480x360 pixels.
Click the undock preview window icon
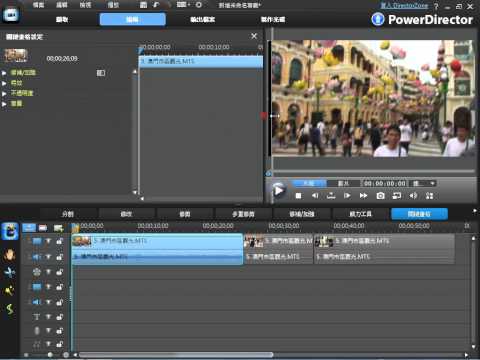[430, 196]
